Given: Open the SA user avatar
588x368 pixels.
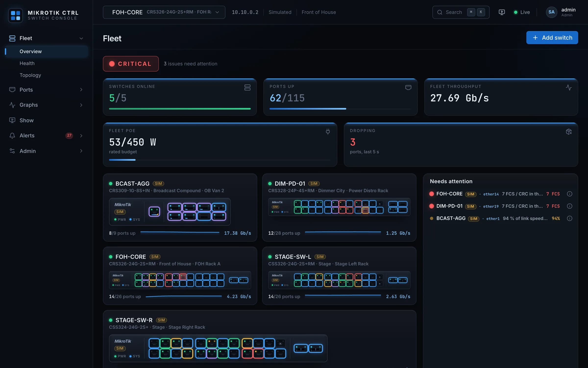Looking at the screenshot, I should [x=551, y=12].
